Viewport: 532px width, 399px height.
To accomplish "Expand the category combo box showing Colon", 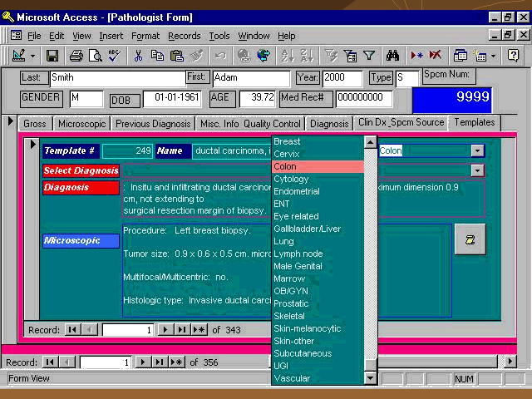I will (x=477, y=150).
